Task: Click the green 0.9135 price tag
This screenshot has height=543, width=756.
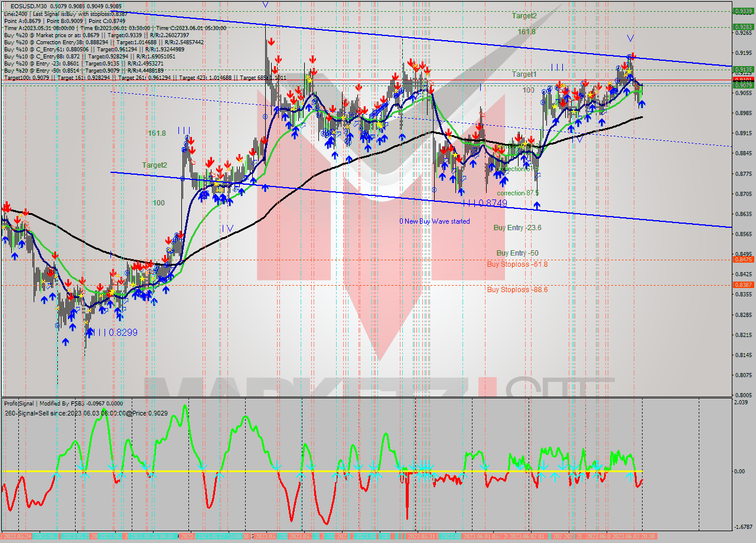Action: pyautogui.click(x=742, y=69)
